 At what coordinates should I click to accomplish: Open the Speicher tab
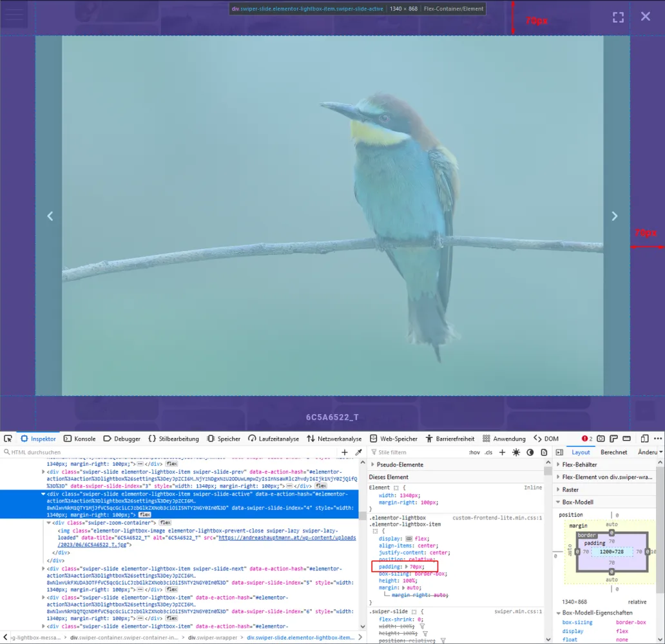pyautogui.click(x=224, y=439)
